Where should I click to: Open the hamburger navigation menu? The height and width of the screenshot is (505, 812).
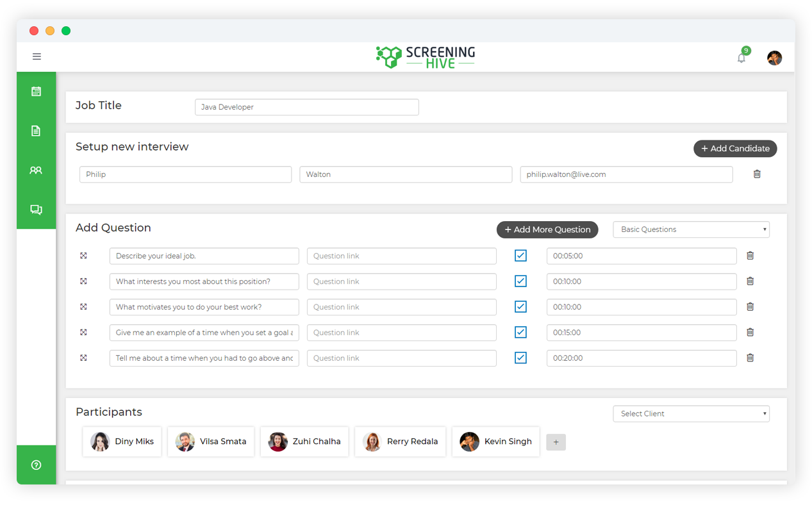point(37,56)
